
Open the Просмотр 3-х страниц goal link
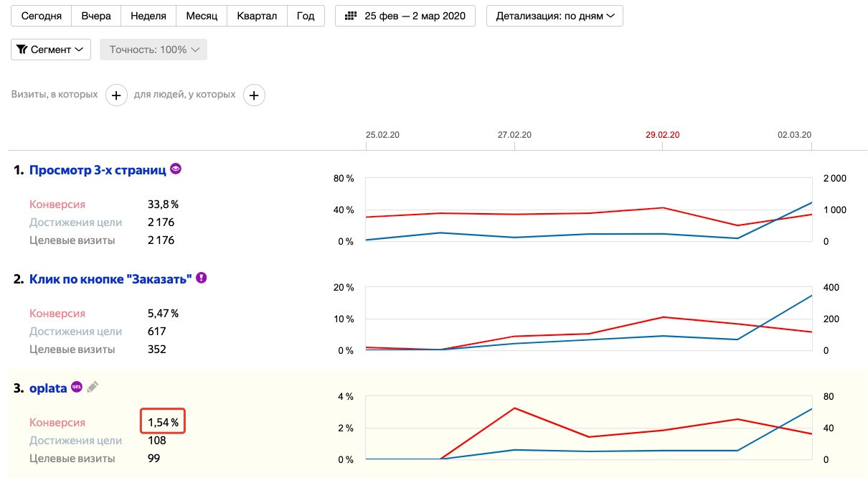click(x=98, y=170)
